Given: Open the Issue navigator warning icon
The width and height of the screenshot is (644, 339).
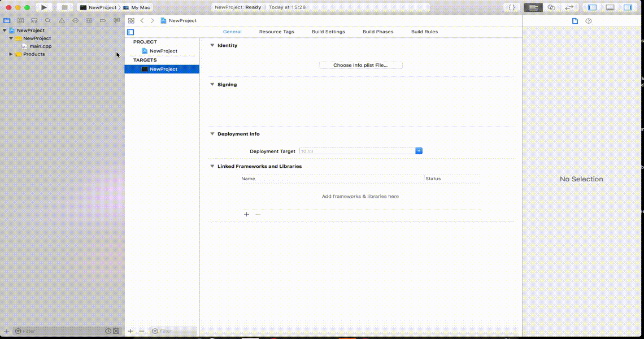Looking at the screenshot, I should [62, 20].
